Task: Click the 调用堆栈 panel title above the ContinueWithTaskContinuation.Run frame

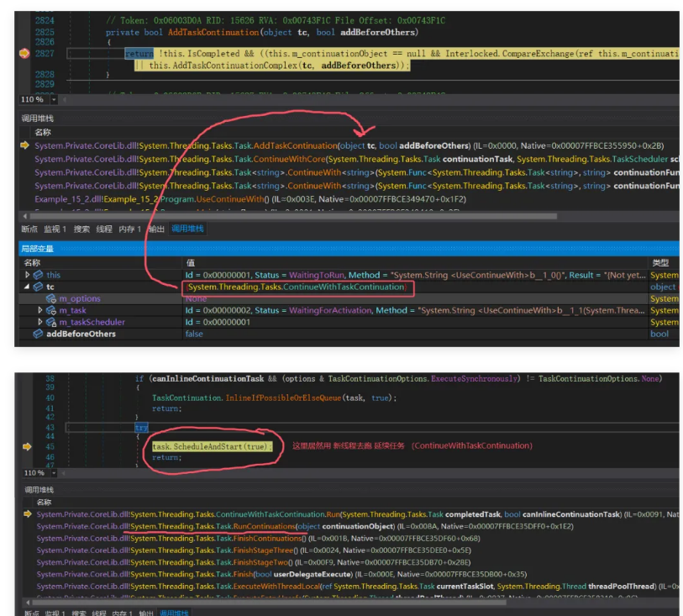Action: [39, 490]
